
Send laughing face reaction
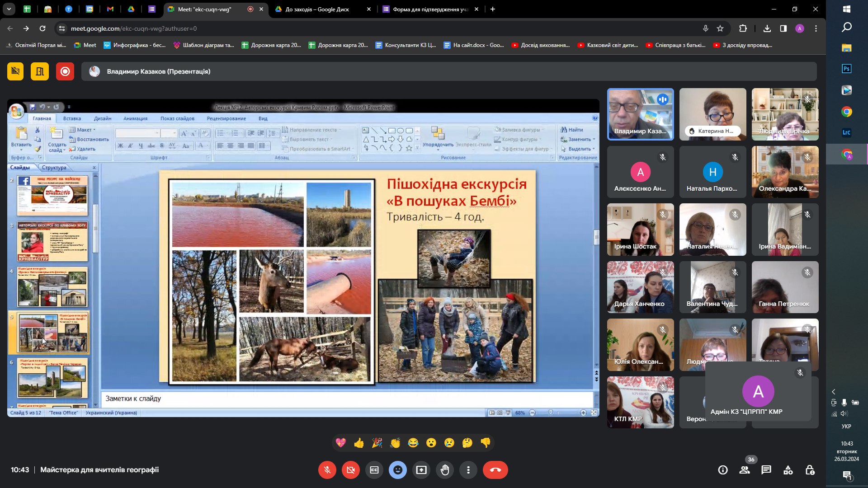[413, 443]
